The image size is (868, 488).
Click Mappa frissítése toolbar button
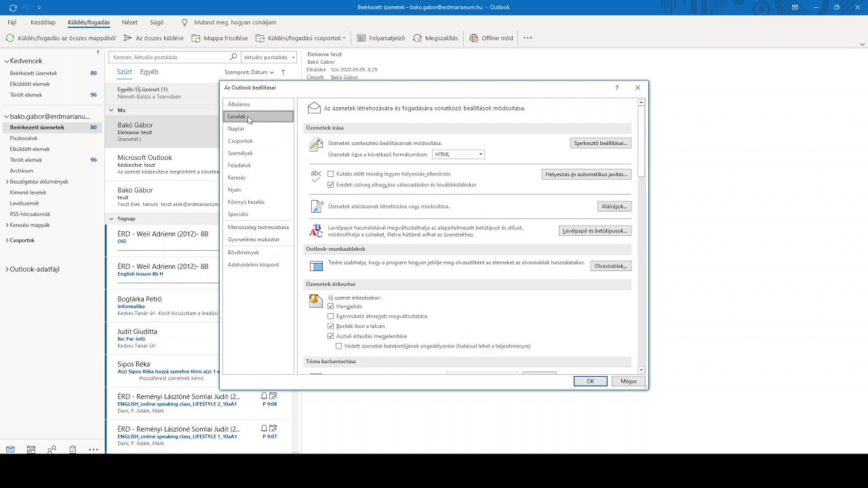220,38
